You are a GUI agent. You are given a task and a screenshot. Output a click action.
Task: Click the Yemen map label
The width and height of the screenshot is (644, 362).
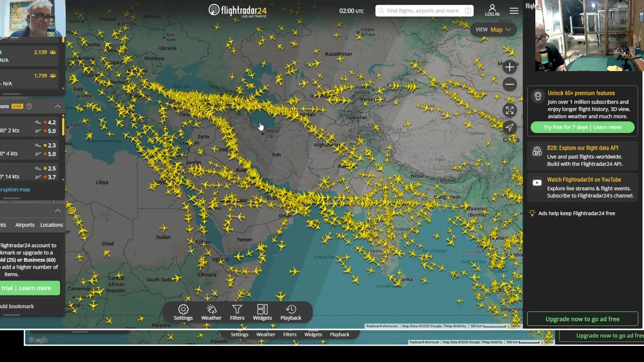click(245, 239)
